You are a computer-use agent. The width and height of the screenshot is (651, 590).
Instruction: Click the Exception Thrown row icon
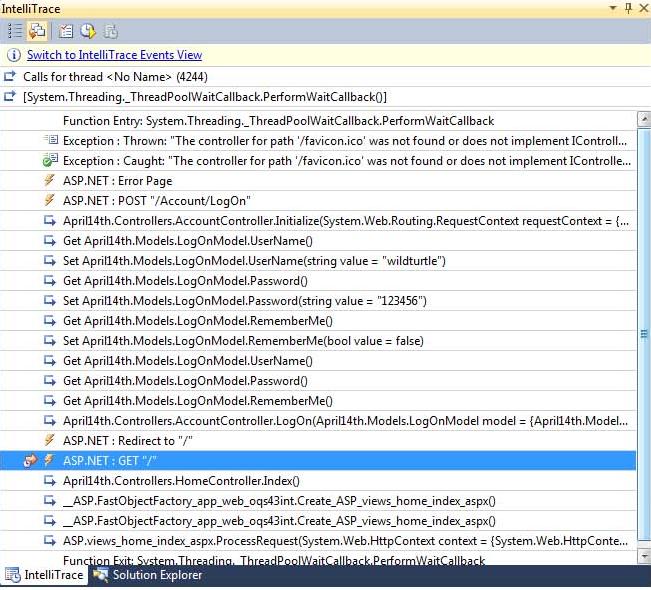pyautogui.click(x=51, y=140)
